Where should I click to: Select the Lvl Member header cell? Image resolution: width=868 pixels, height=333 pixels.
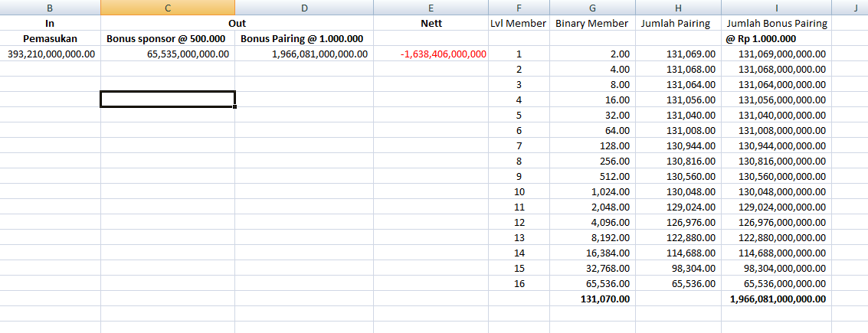(x=519, y=23)
